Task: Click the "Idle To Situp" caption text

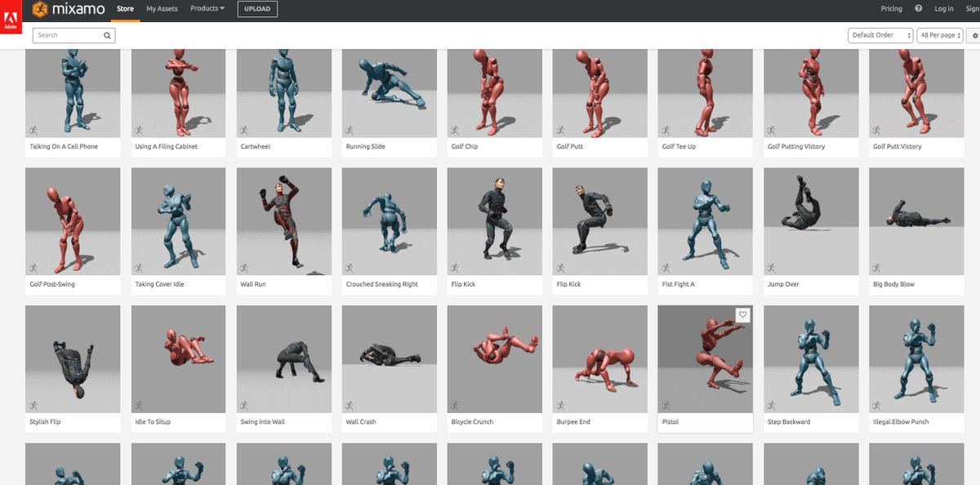Action: [x=153, y=422]
